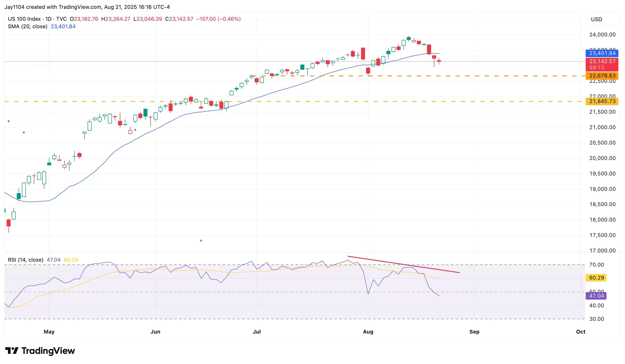Click the red dot marker below mid-June candles

[x=201, y=240]
